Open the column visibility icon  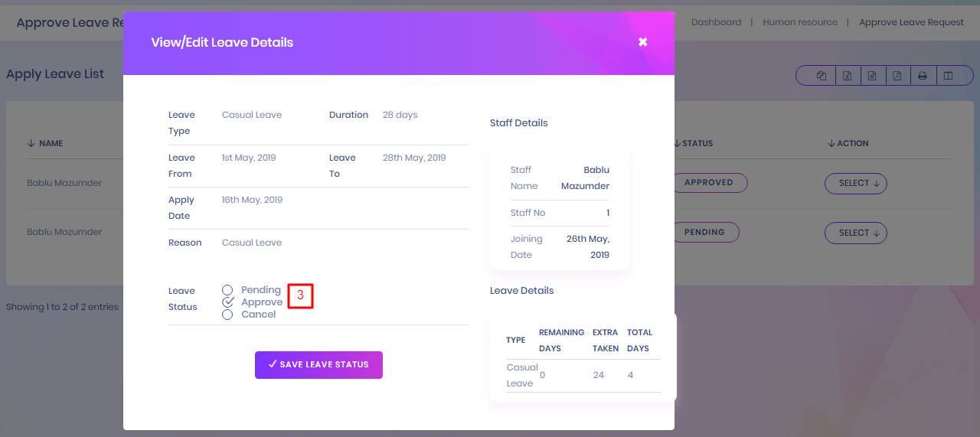click(948, 76)
